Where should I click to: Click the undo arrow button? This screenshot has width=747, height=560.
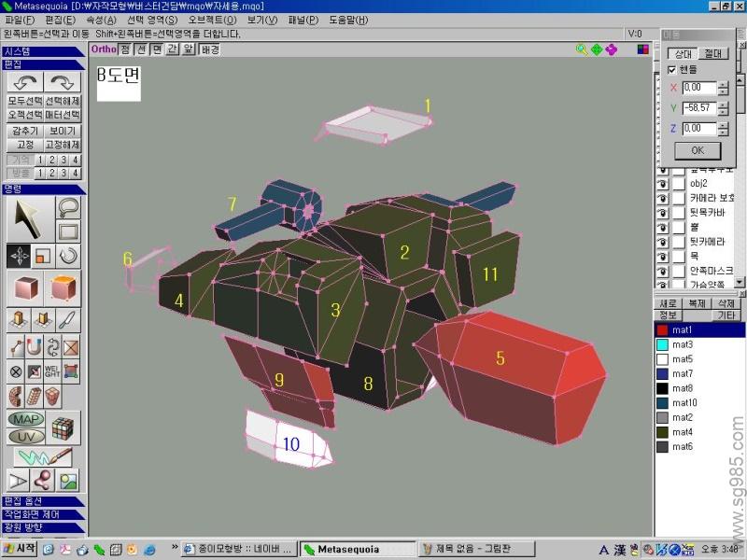[24, 82]
